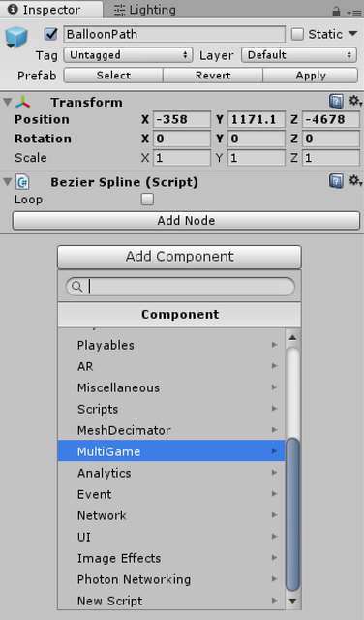The height and width of the screenshot is (620, 364).
Task: Open Transform component gear settings
Action: click(x=355, y=101)
